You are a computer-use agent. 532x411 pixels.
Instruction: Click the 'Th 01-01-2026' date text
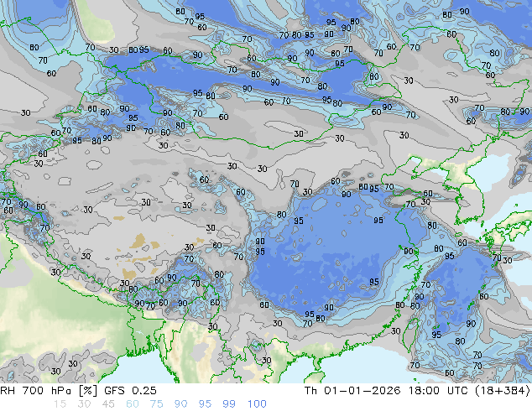point(352,391)
